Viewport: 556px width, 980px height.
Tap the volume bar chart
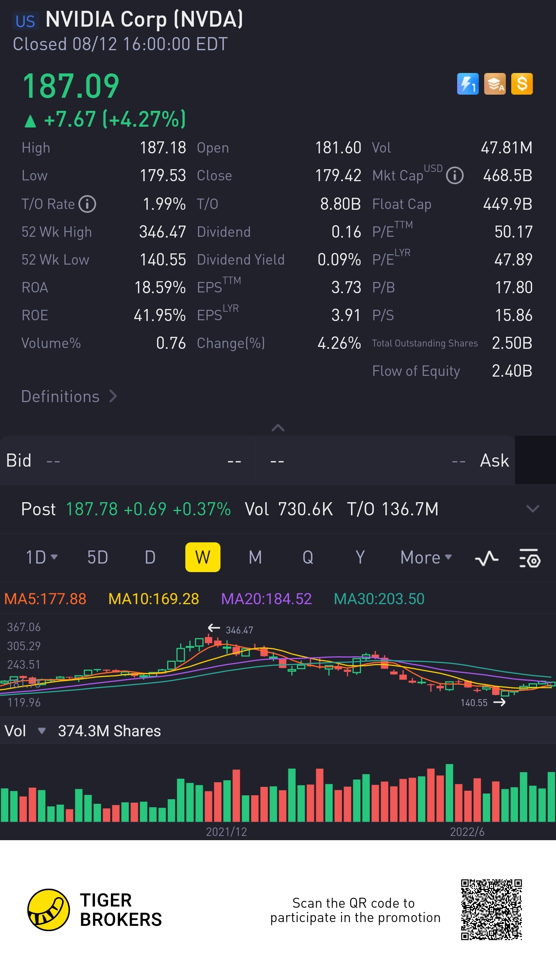[278, 792]
